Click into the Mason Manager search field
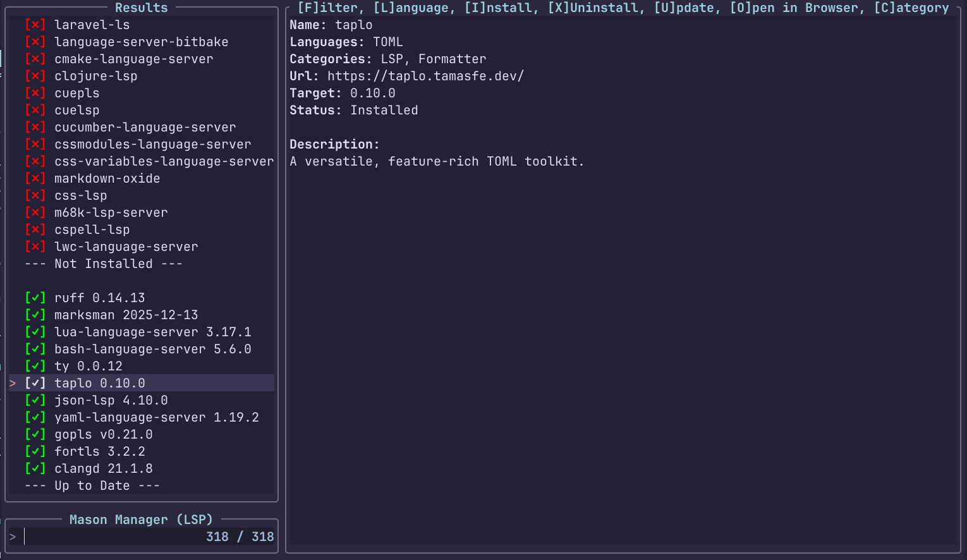Viewport: 967px width, 560px height. pyautogui.click(x=114, y=537)
